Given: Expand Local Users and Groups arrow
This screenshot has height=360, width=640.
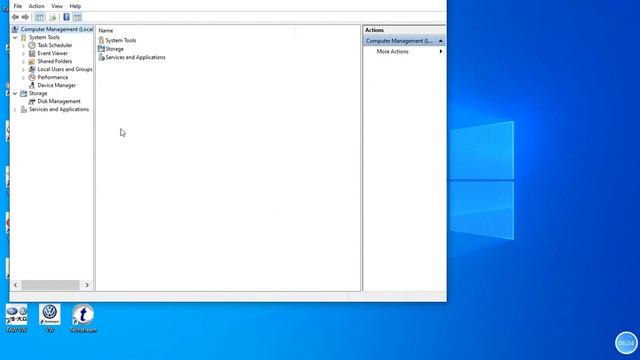Looking at the screenshot, I should click(23, 69).
